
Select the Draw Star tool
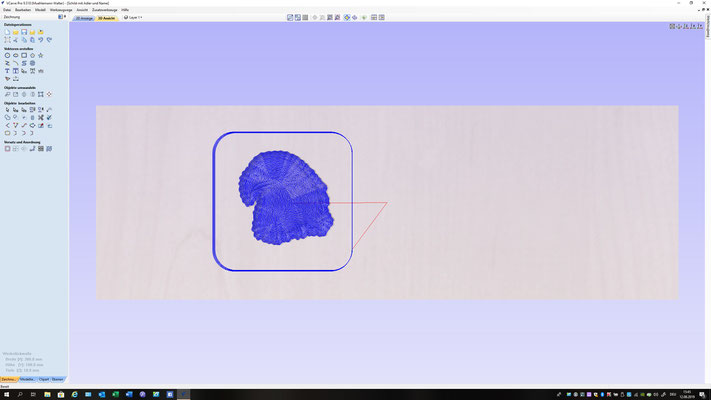[41, 55]
